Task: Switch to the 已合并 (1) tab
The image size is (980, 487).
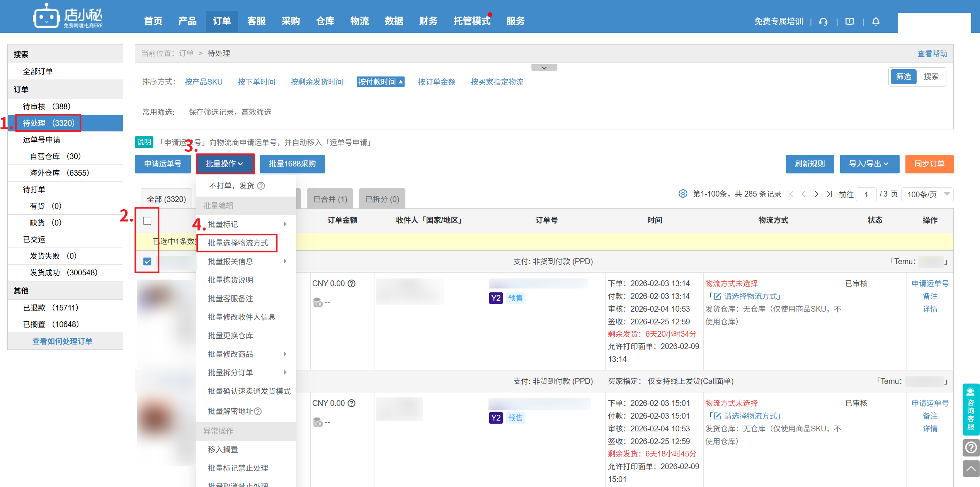Action: pyautogui.click(x=330, y=199)
